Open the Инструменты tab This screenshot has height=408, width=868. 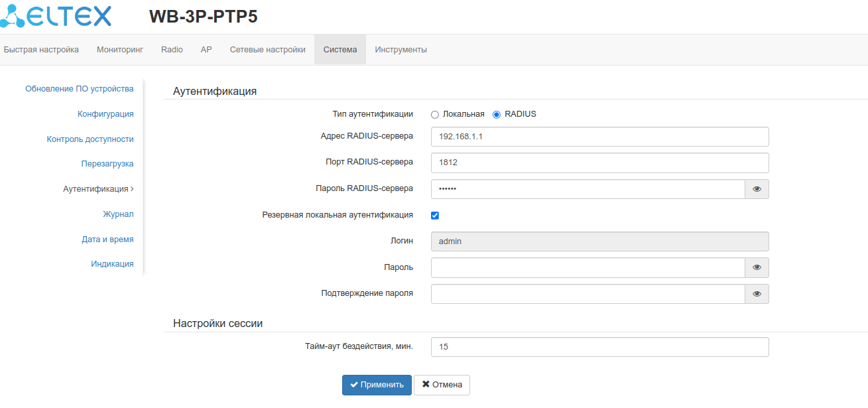(x=401, y=50)
